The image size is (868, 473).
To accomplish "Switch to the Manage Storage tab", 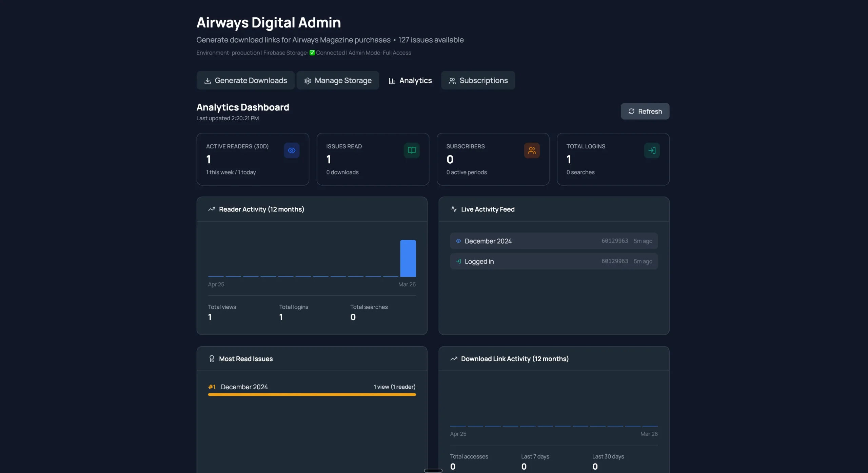I will tap(338, 80).
